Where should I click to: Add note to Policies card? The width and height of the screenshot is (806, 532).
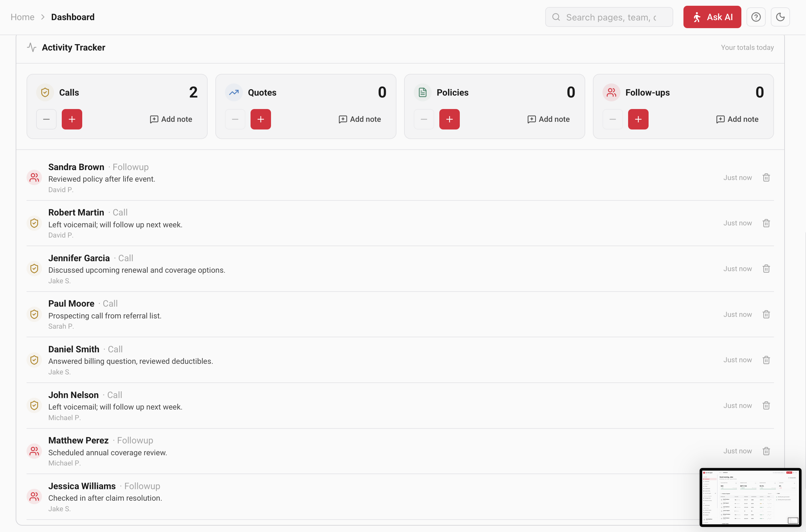click(549, 119)
